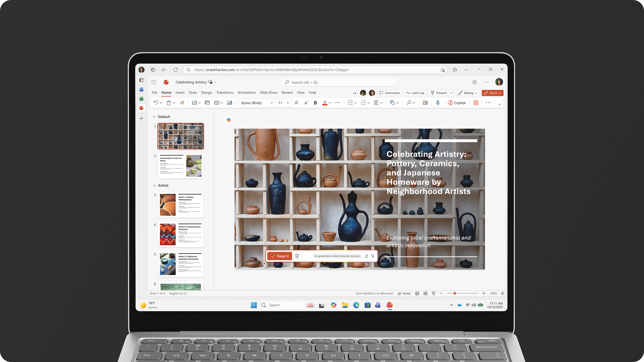Viewport: 644px width, 362px height.
Task: Click Give Feedback to Microsoft link
Action: point(374,293)
